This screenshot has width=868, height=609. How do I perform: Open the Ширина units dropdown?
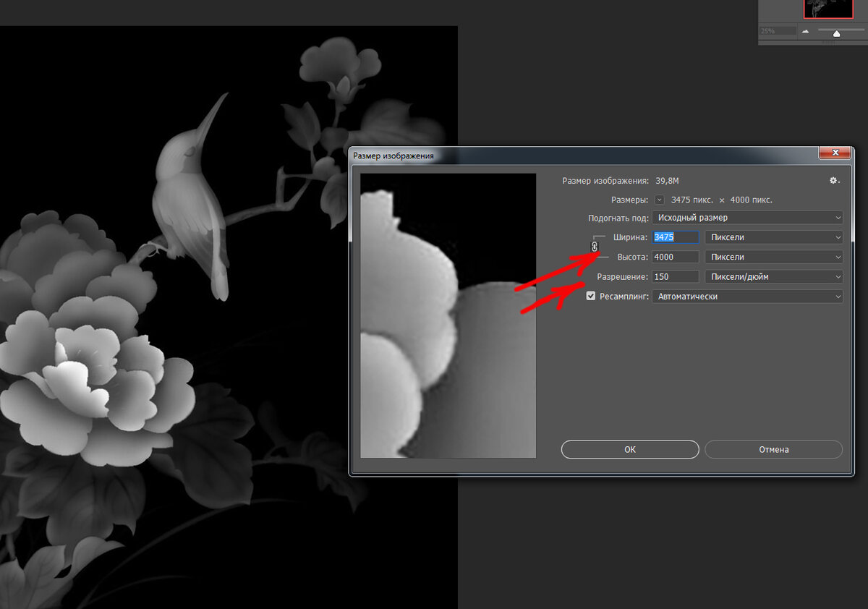774,237
